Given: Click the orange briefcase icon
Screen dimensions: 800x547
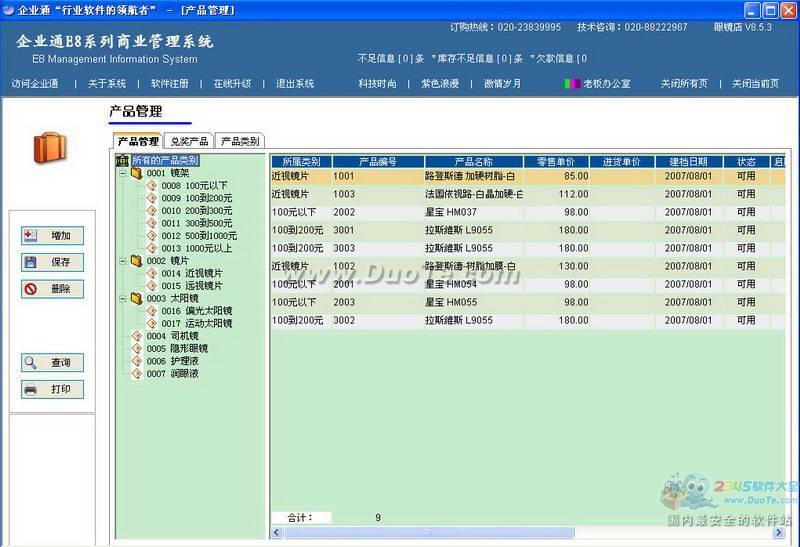Looking at the screenshot, I should (50, 148).
